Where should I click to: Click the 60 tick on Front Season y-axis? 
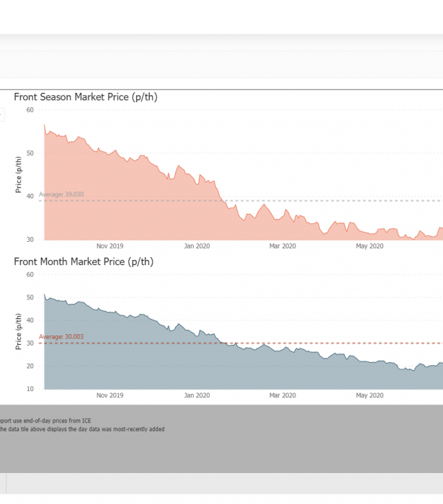tap(30, 109)
